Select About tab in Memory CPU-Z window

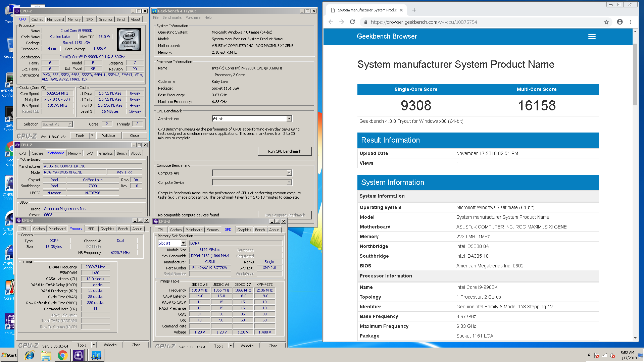tap(137, 229)
